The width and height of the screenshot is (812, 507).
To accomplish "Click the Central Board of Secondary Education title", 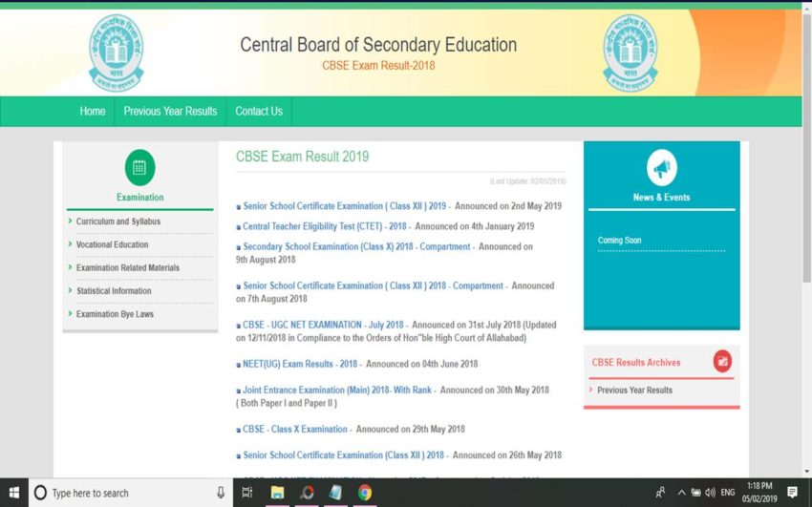I will [378, 45].
